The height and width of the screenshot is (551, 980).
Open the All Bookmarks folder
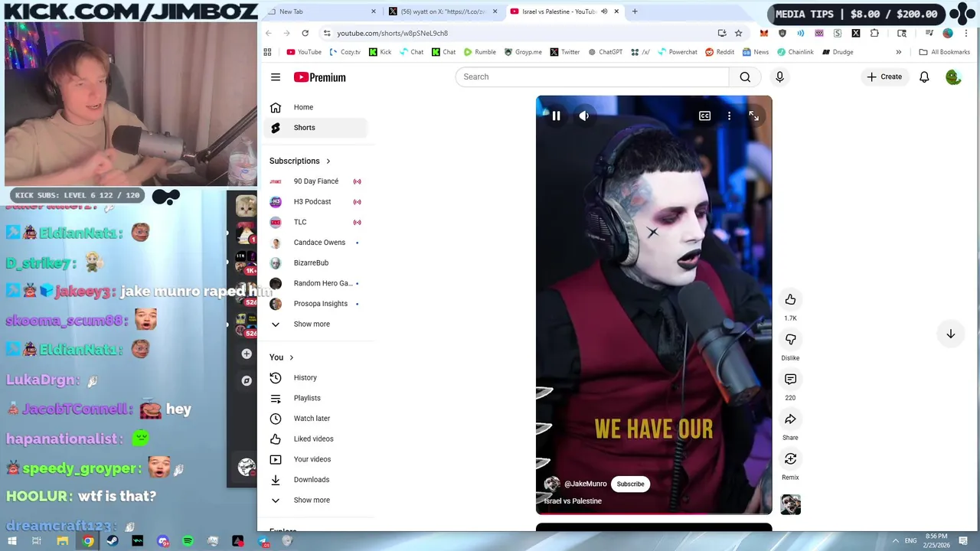pos(944,52)
